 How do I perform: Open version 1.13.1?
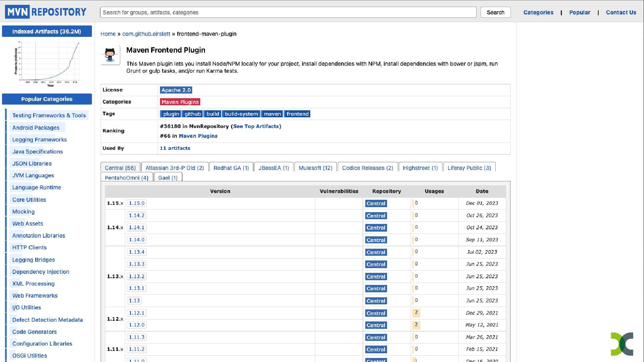137,288
